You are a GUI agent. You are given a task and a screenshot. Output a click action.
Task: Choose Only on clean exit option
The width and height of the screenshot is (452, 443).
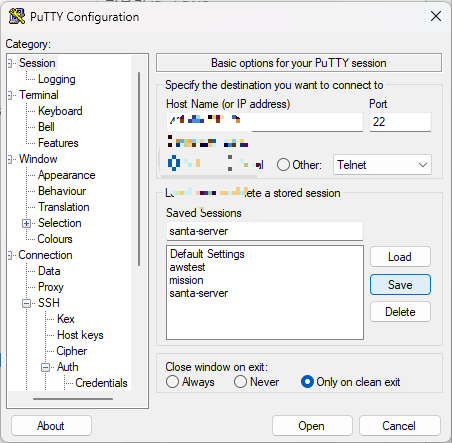307,382
